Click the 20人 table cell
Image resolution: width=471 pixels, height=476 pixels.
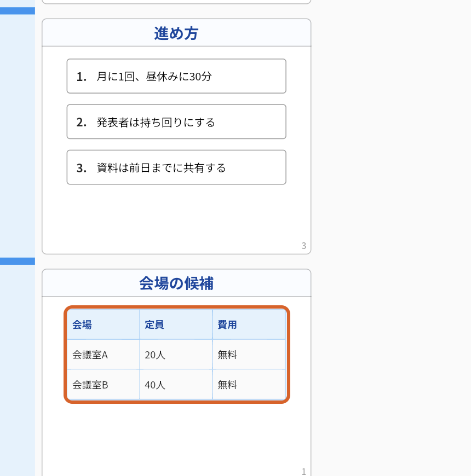pyautogui.click(x=176, y=355)
